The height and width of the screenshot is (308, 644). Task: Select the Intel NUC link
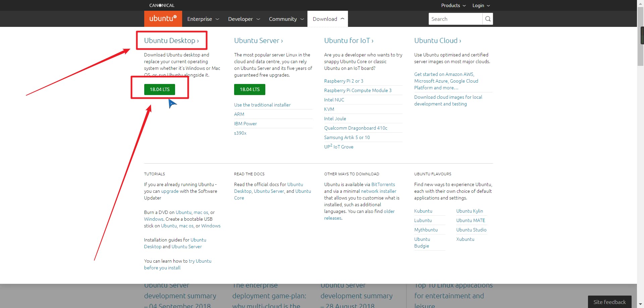(x=334, y=100)
